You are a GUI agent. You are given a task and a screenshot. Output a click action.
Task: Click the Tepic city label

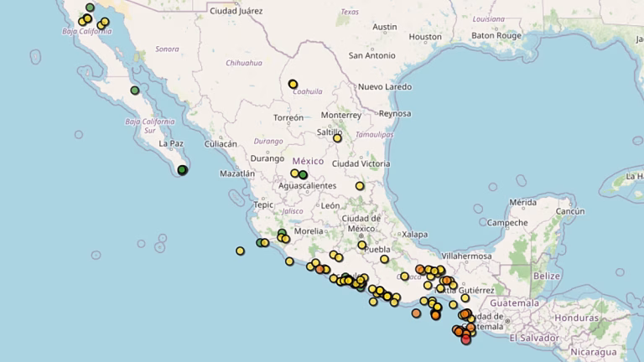click(x=263, y=204)
